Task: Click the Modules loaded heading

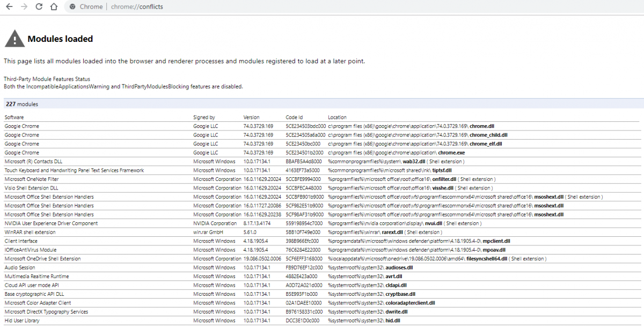Action: pyautogui.click(x=60, y=39)
